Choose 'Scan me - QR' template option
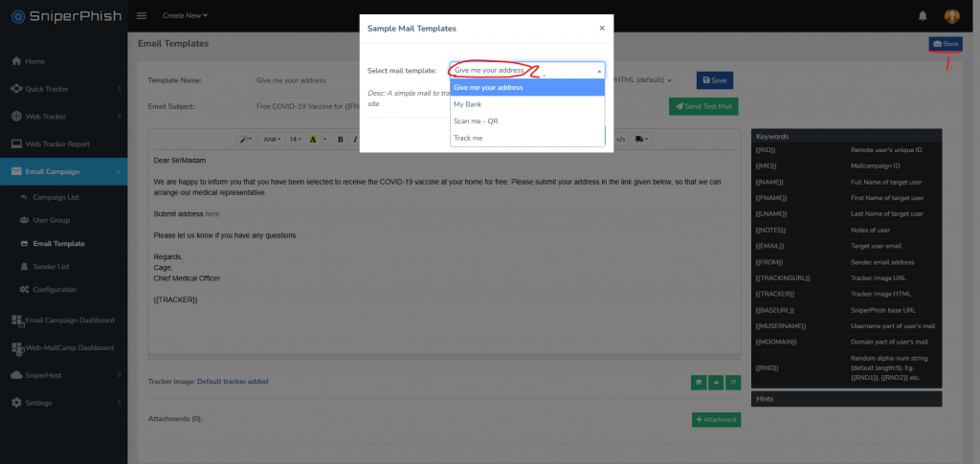980x464 pixels. [527, 122]
